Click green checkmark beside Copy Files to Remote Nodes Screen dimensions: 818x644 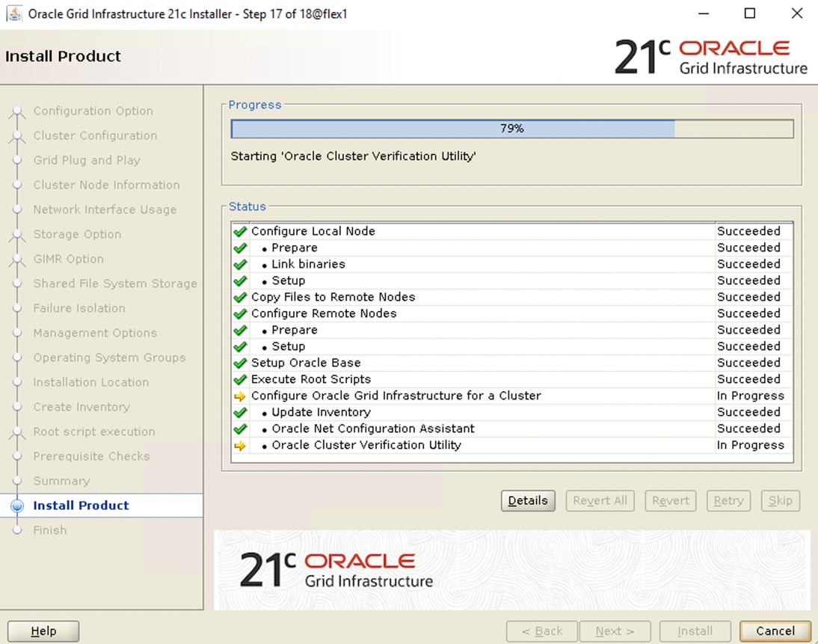click(x=240, y=297)
